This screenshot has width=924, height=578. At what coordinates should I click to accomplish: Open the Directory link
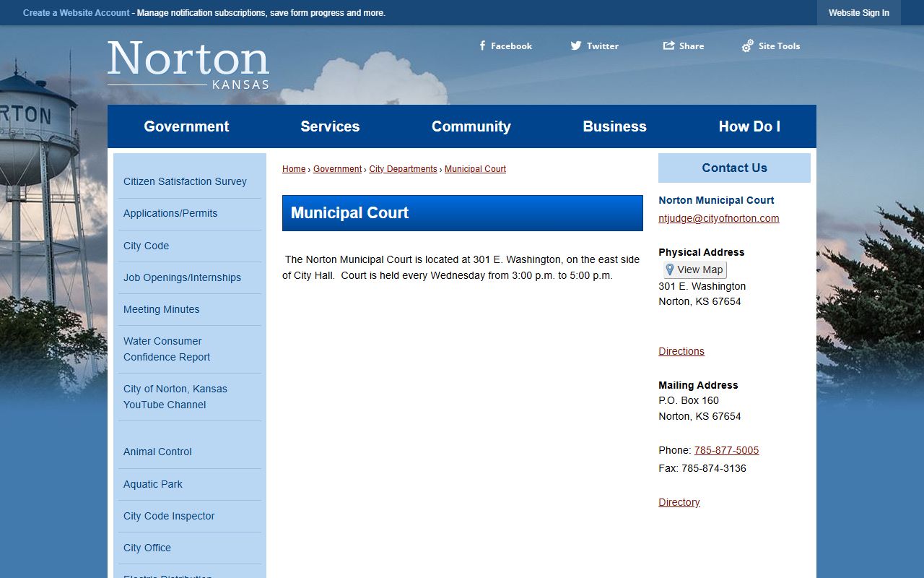click(679, 502)
